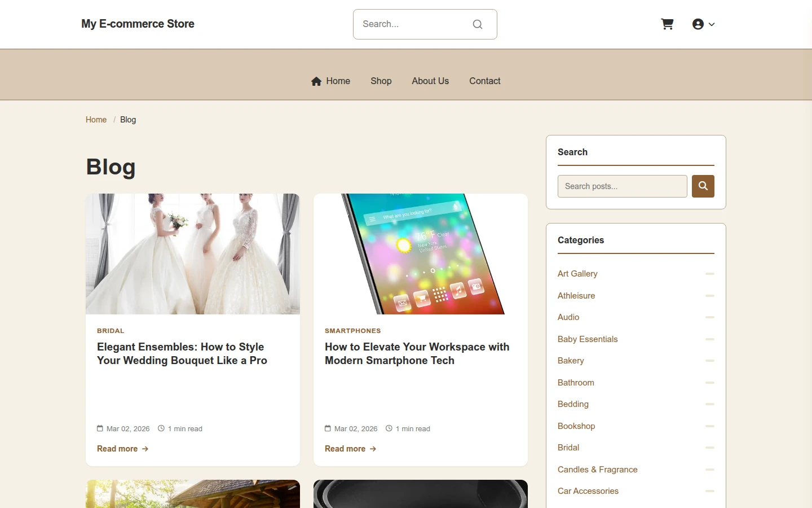This screenshot has height=508, width=812.
Task: Click Home breadcrumb link
Action: tap(96, 120)
